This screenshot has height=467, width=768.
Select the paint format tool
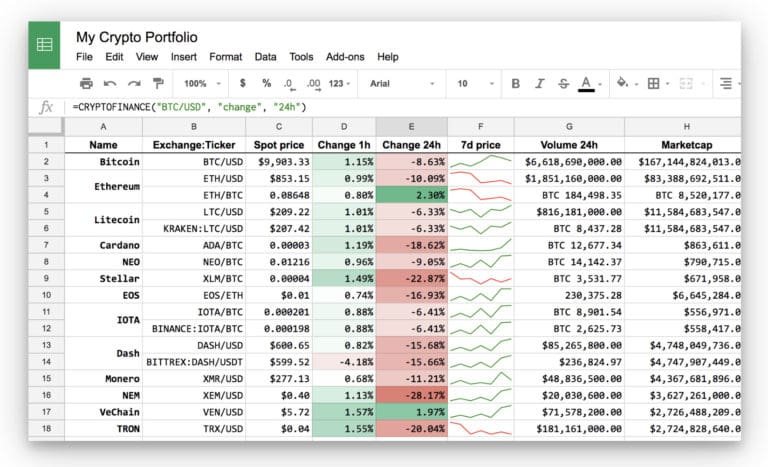click(x=157, y=84)
